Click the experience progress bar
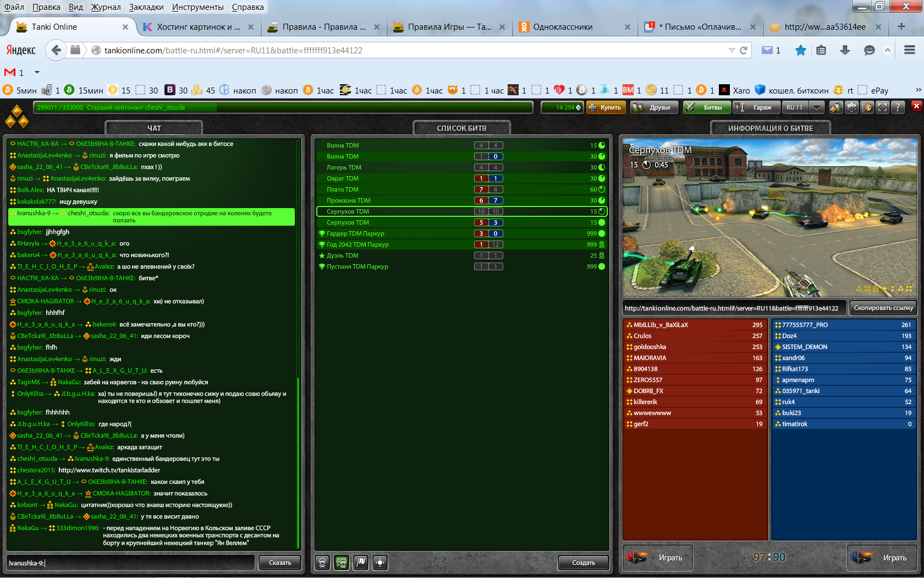This screenshot has height=578, width=924. 283,107
